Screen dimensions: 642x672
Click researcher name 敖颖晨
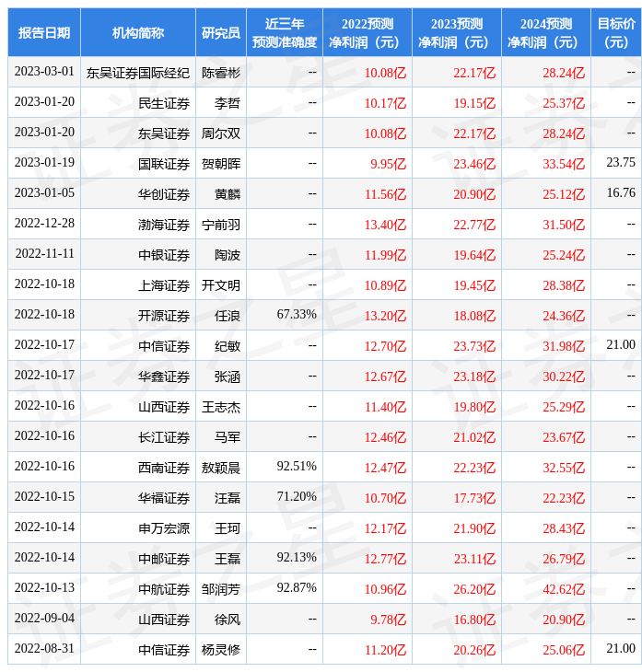point(221,469)
